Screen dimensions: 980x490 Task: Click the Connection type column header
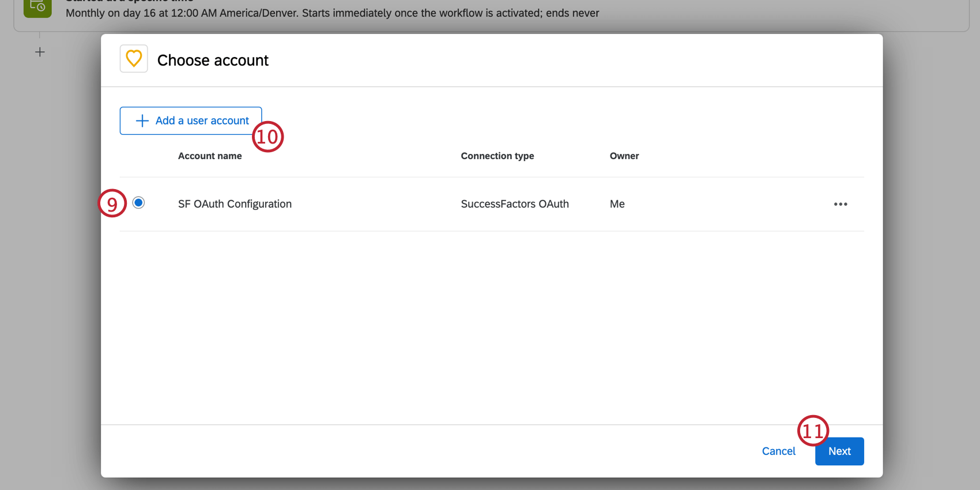point(497,156)
